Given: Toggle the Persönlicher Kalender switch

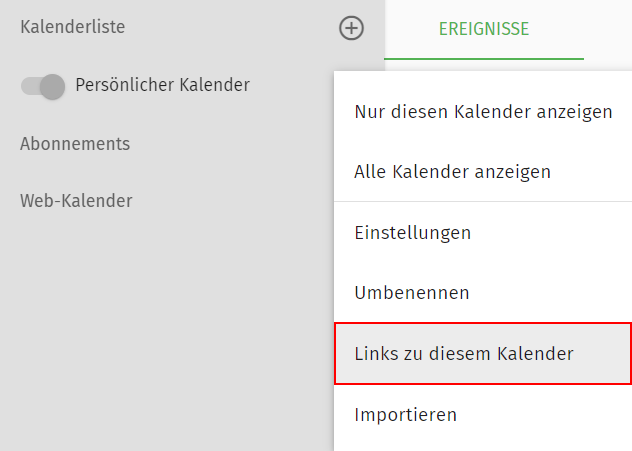Looking at the screenshot, I should (43, 87).
